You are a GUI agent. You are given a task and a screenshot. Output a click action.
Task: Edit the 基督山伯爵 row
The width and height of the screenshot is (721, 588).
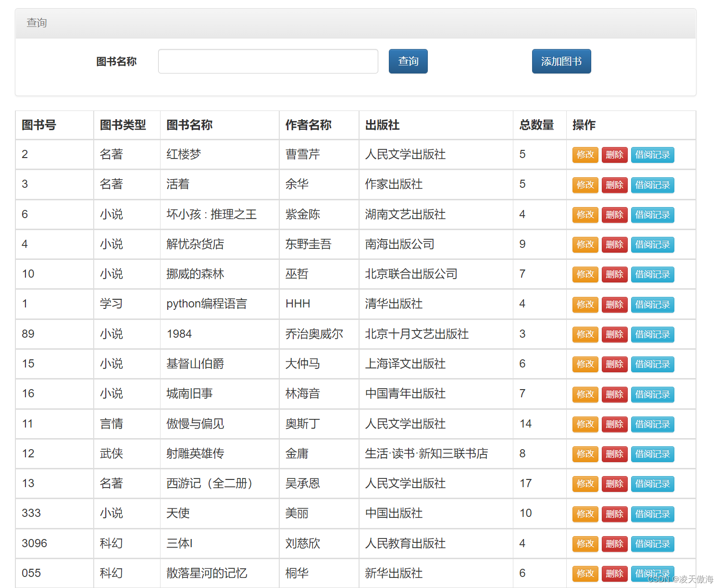pos(585,364)
